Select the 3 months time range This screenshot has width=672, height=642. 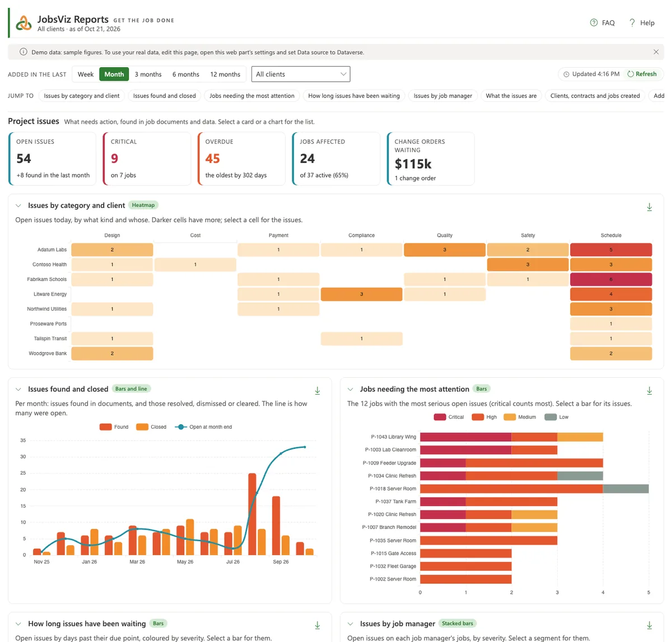(x=148, y=74)
